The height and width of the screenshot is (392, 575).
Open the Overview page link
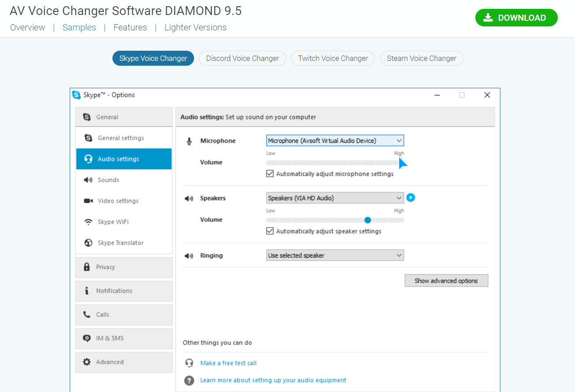[27, 27]
